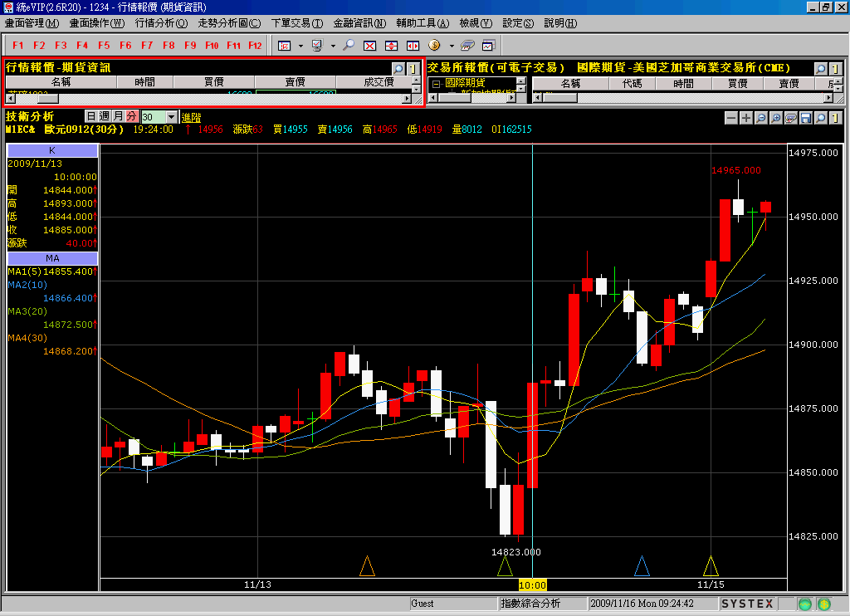Open 金融資訊(N) menu
850x616 pixels.
point(359,23)
